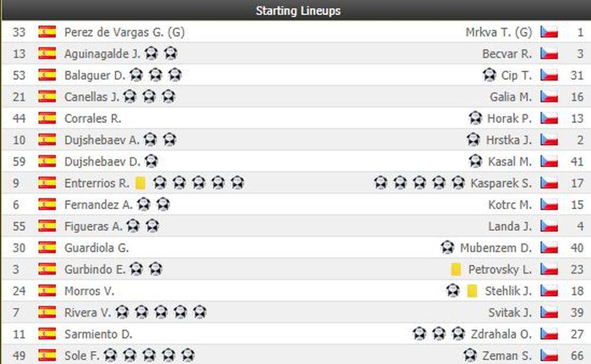Click yellow card beside Stehlik J.
Screen dimensions: 591x364
tap(472, 291)
